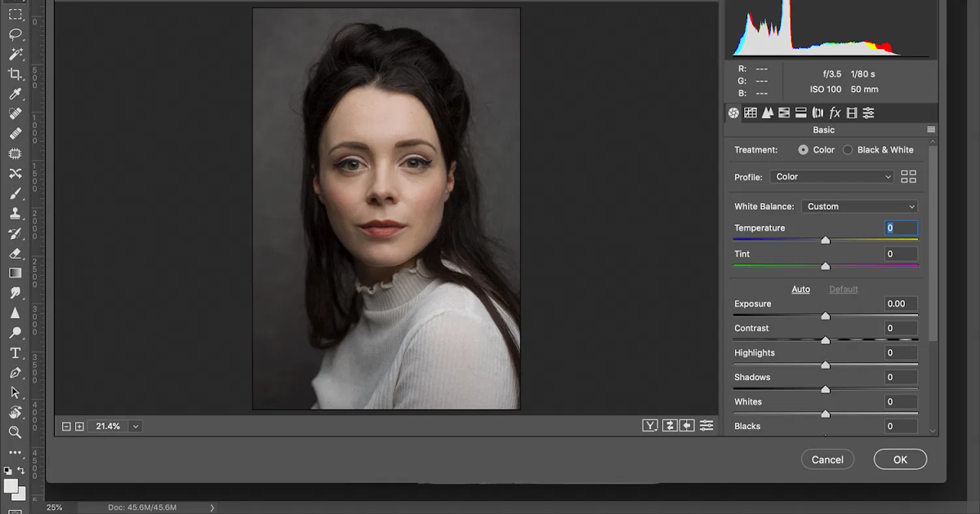Select the Clone Stamp tool
Screen dimensions: 980x514
[15, 213]
